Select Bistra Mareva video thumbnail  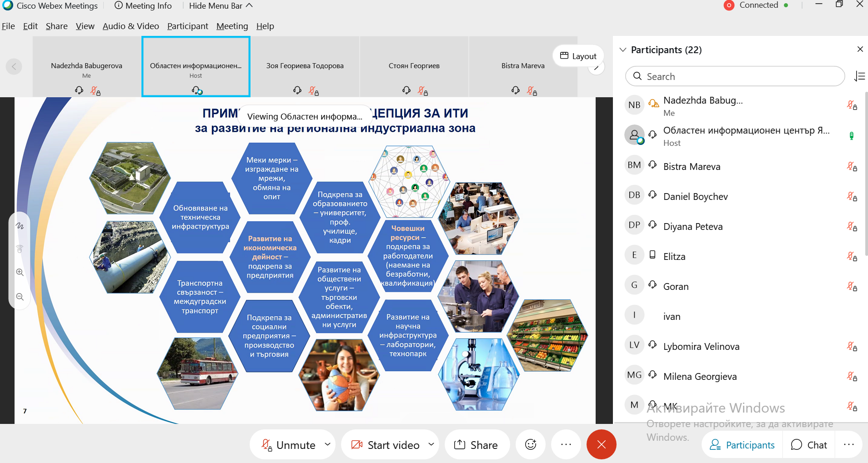(523, 66)
